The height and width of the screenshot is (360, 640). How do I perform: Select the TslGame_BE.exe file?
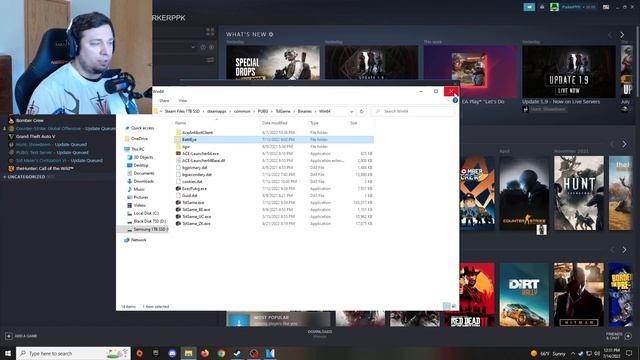click(x=196, y=209)
